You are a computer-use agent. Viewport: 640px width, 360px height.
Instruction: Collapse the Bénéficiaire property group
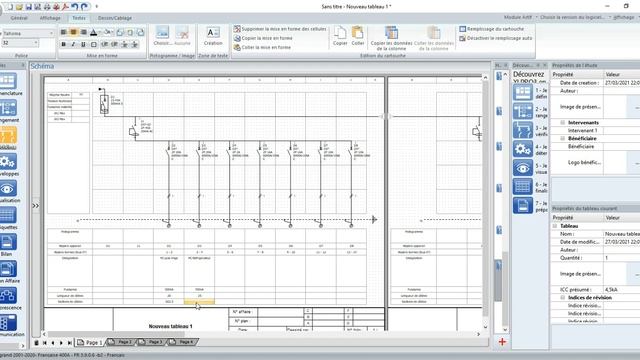point(562,138)
